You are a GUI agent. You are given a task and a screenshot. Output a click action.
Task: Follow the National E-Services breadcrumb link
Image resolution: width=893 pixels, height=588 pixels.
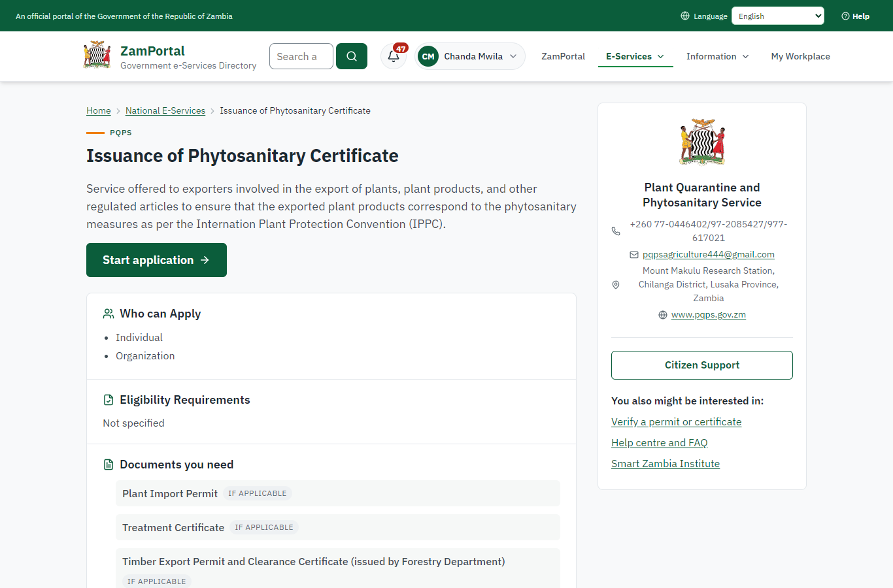click(x=165, y=111)
